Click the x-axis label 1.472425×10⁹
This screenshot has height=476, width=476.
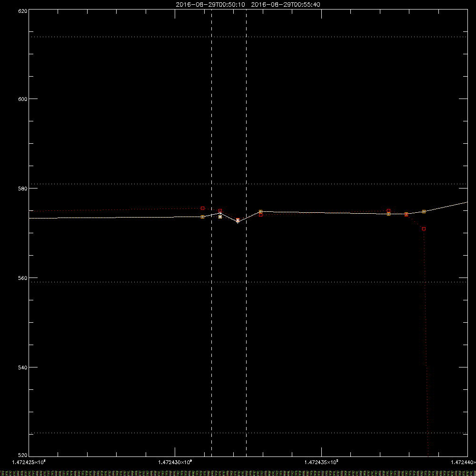click(x=29, y=462)
